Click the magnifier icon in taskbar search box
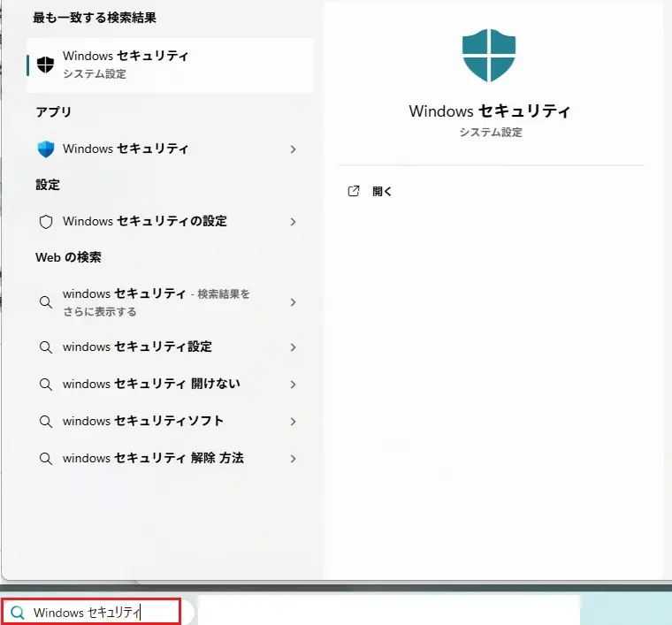The width and height of the screenshot is (672, 625). click(18, 613)
